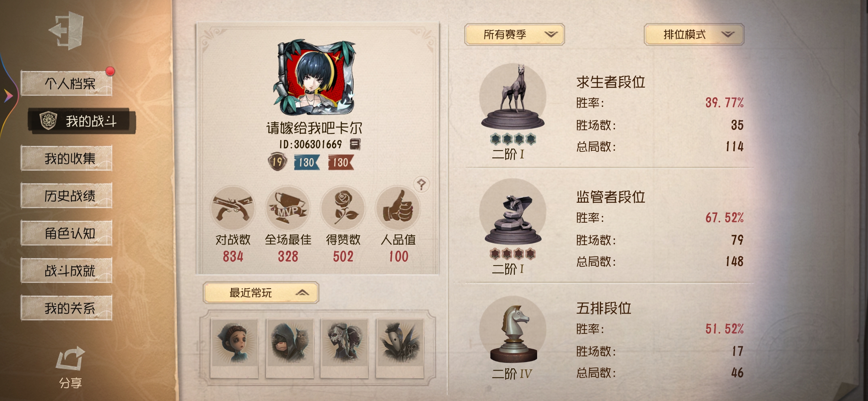The height and width of the screenshot is (401, 868).
Task: Tap the share arrow icon
Action: point(70,359)
